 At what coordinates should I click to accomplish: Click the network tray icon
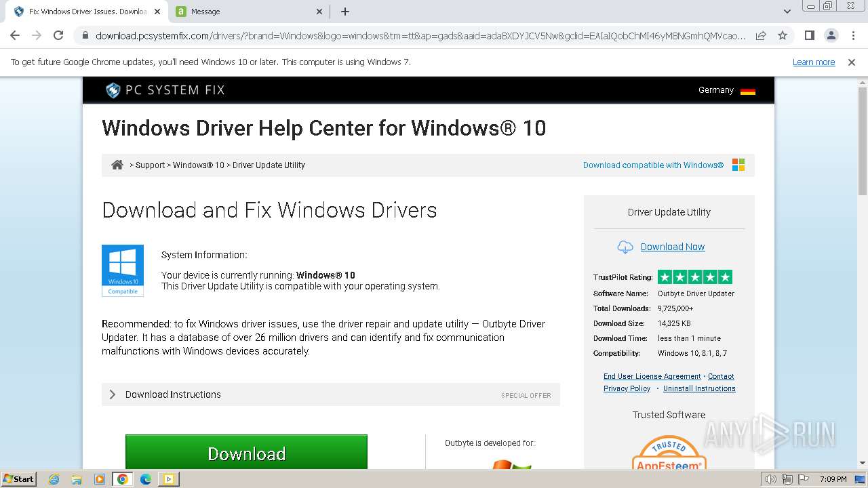787,479
